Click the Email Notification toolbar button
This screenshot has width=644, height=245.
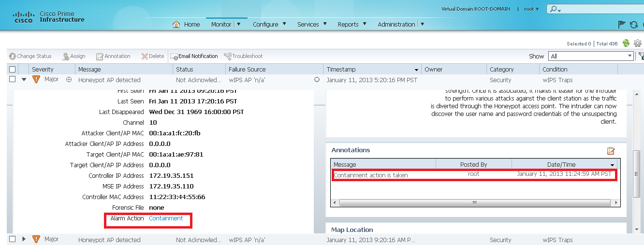pos(194,56)
